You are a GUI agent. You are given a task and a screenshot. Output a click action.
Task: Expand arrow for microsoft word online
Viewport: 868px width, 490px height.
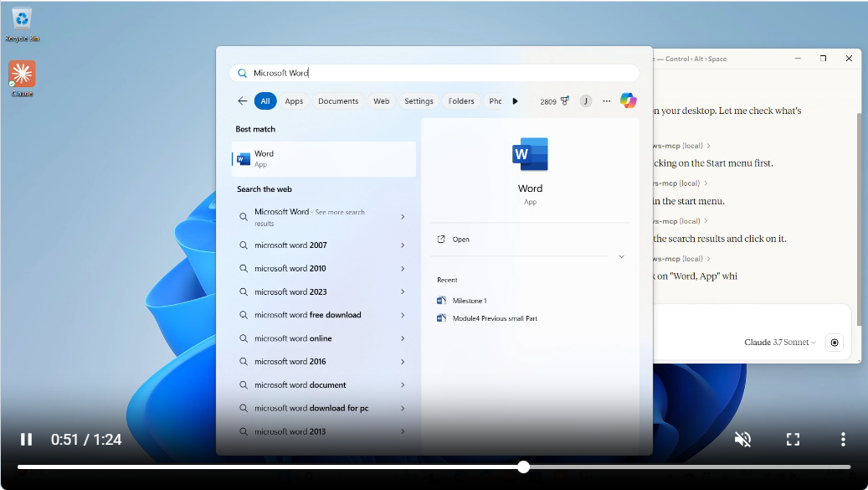click(x=403, y=338)
